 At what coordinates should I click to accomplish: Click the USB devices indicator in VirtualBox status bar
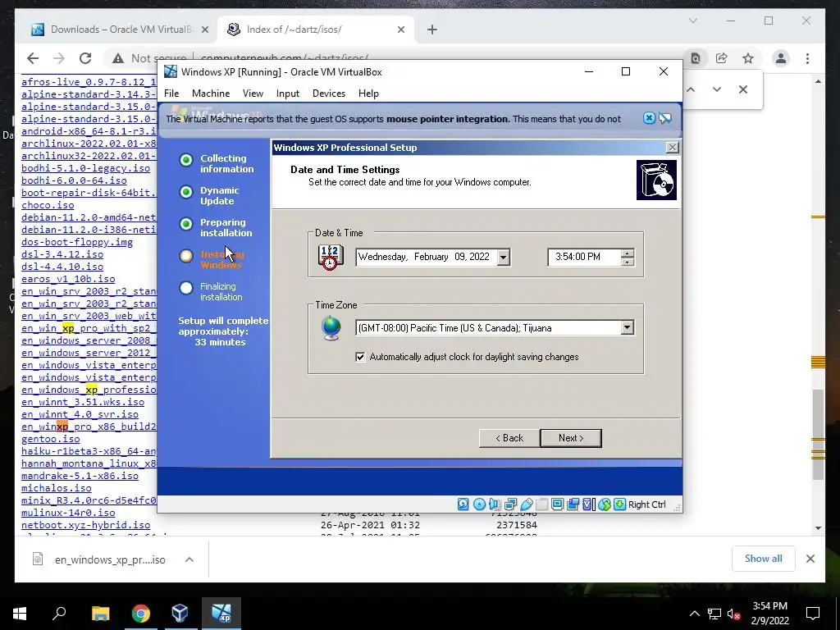pos(526,504)
